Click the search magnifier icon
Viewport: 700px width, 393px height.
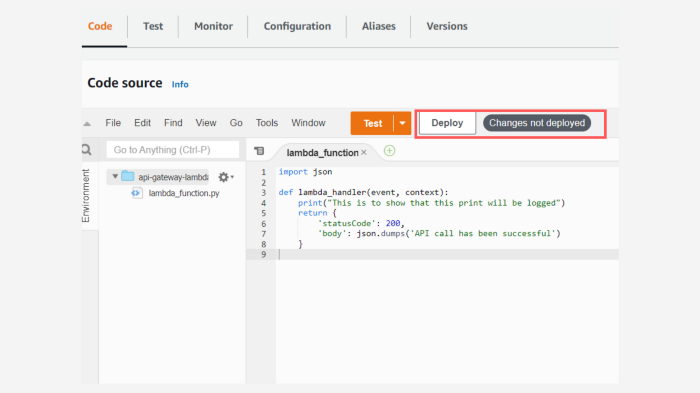click(x=87, y=150)
